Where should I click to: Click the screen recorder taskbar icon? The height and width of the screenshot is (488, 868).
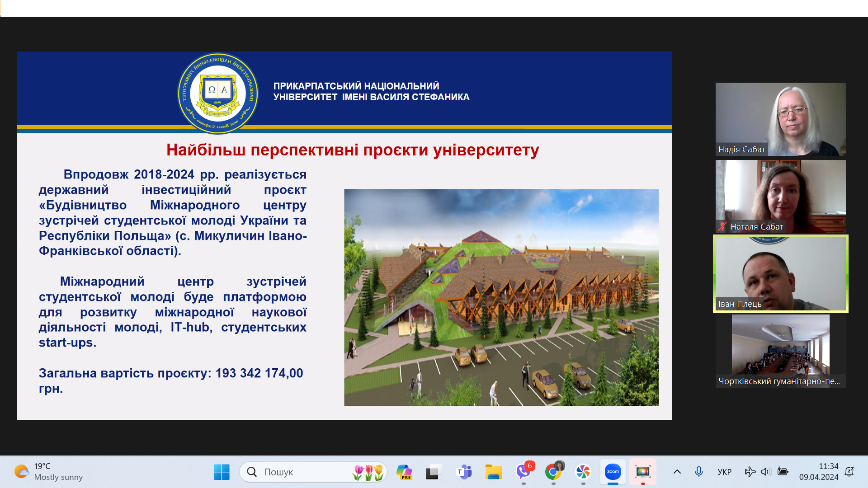pos(642,472)
